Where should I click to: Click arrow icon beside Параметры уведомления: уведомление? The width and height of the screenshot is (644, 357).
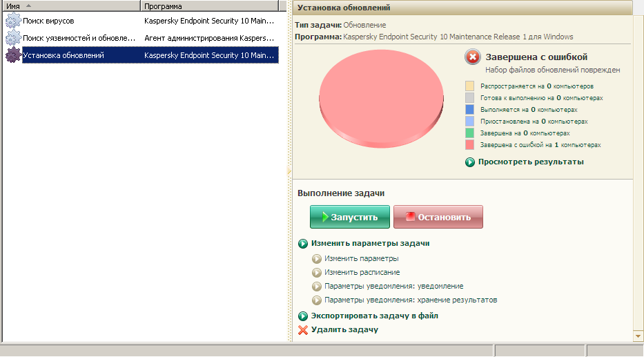point(316,287)
